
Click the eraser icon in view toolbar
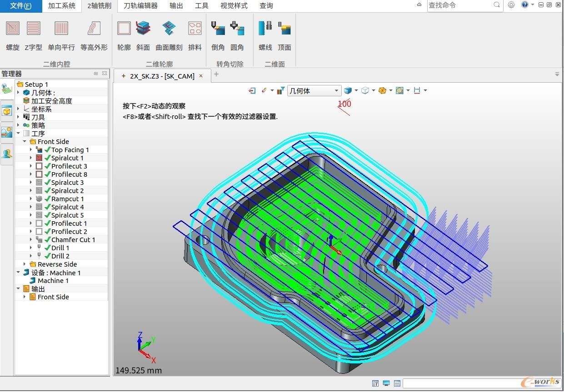[264, 91]
